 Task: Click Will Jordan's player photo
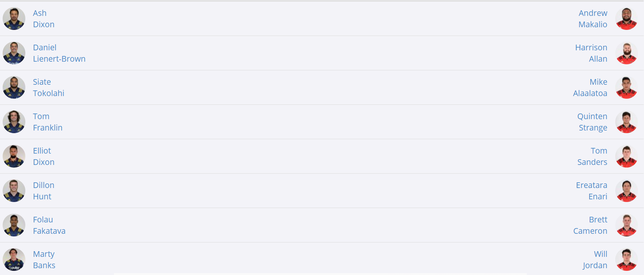point(626,259)
